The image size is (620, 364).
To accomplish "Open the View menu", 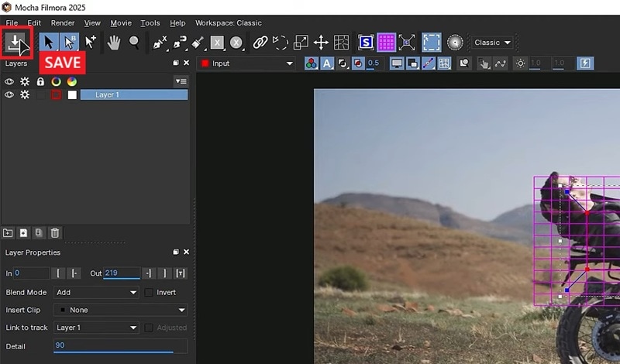I will pos(92,23).
